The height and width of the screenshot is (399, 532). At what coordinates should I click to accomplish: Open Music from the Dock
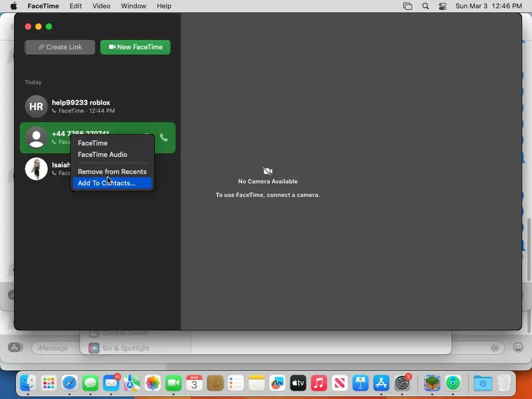click(x=319, y=383)
